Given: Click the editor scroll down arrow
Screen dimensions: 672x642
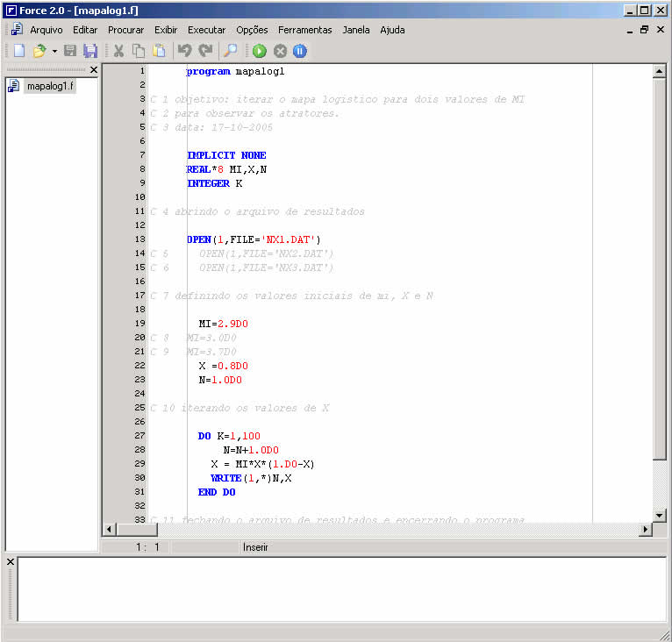Looking at the screenshot, I should [659, 516].
